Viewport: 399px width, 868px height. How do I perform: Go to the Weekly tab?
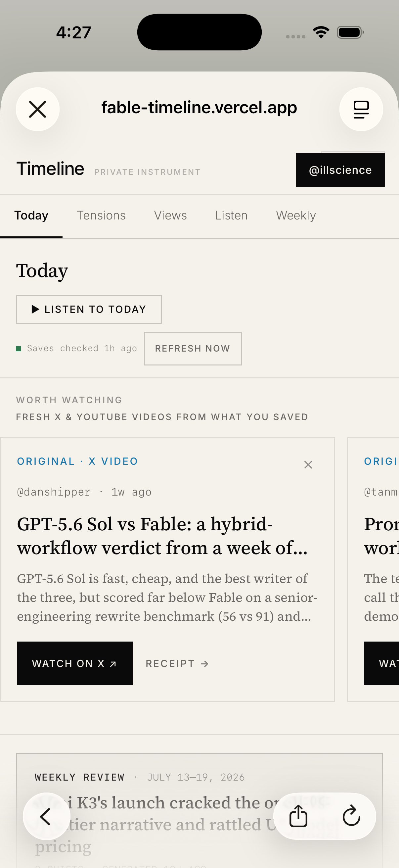[296, 215]
